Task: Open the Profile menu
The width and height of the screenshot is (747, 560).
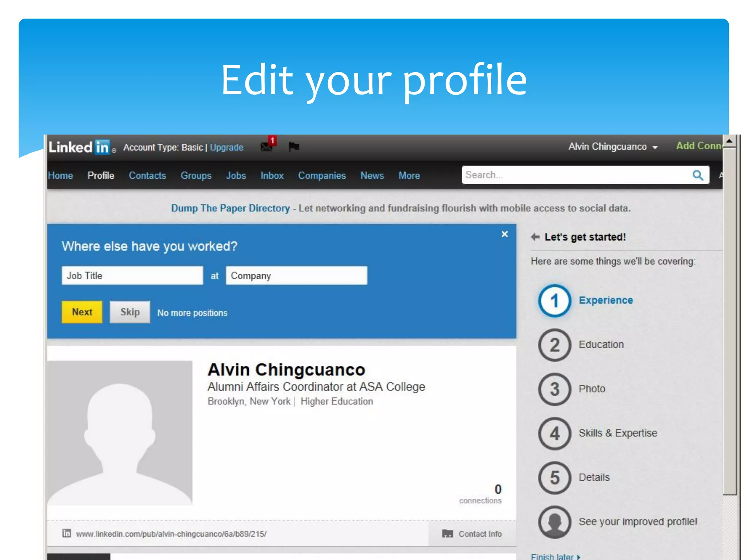Action: [x=101, y=176]
